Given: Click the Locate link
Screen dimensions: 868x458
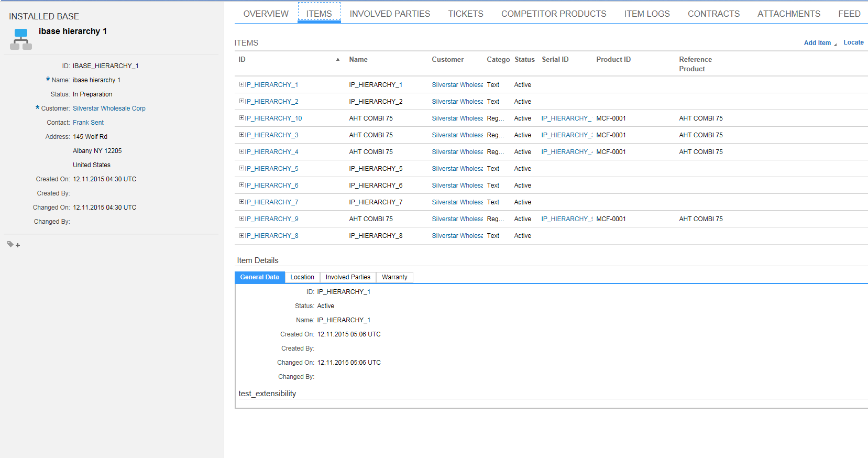Looking at the screenshot, I should coord(853,42).
